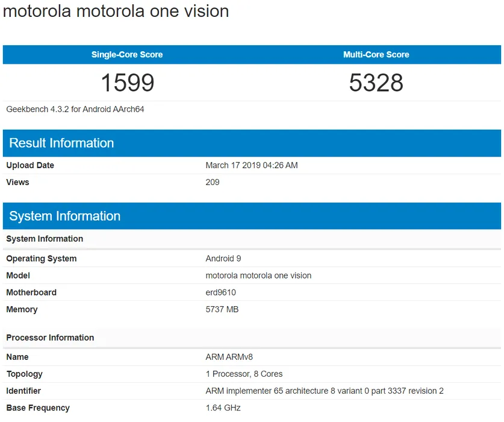504x422 pixels.
Task: Click the page title 'motorola motorola one vision'
Action: tap(116, 11)
